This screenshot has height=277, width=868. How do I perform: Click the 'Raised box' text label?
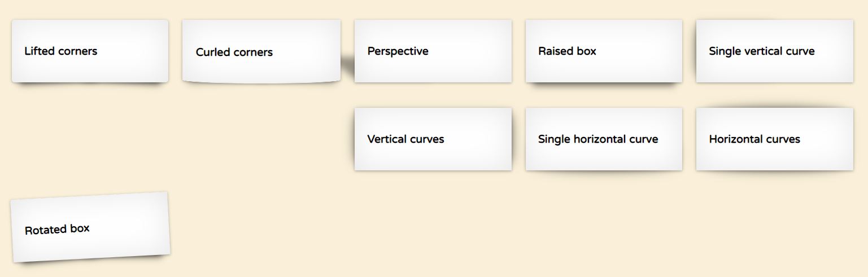(567, 51)
